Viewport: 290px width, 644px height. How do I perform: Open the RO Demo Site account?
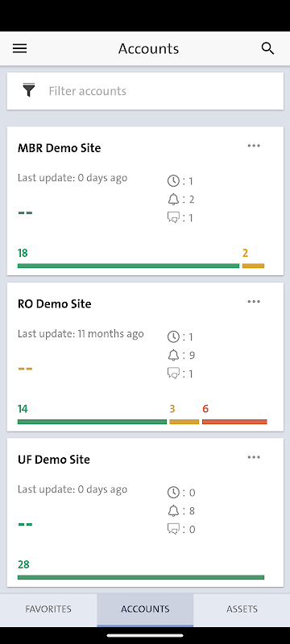54,303
